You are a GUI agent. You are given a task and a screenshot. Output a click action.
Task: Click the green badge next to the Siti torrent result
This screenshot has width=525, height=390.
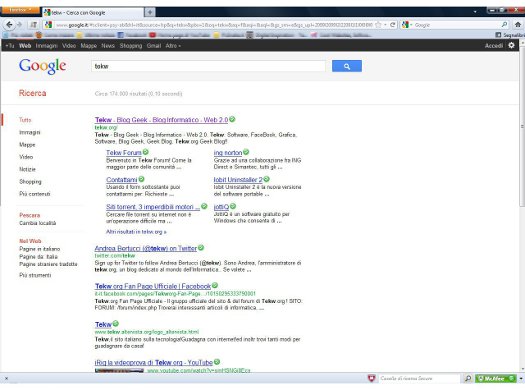coord(204,206)
